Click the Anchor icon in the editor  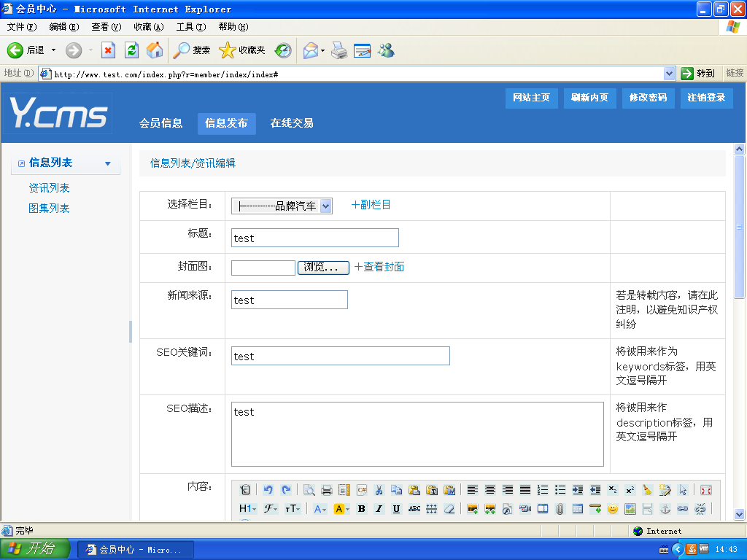pos(665,508)
